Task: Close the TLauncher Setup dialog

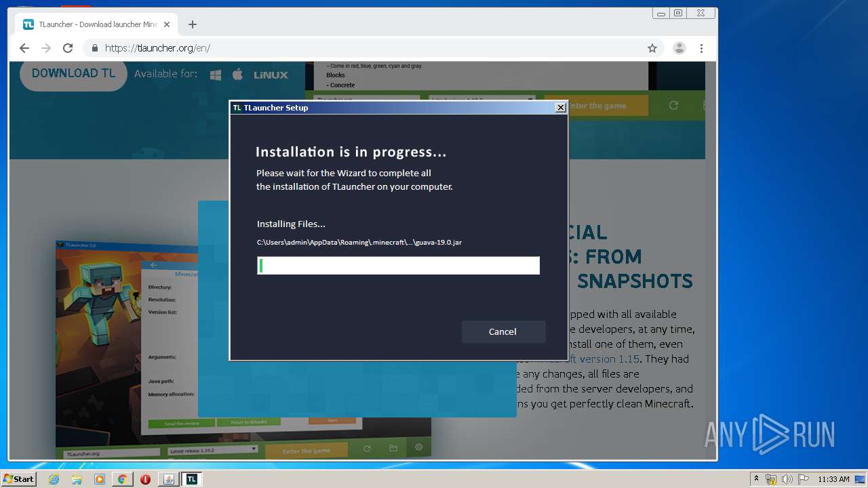Action: (560, 107)
